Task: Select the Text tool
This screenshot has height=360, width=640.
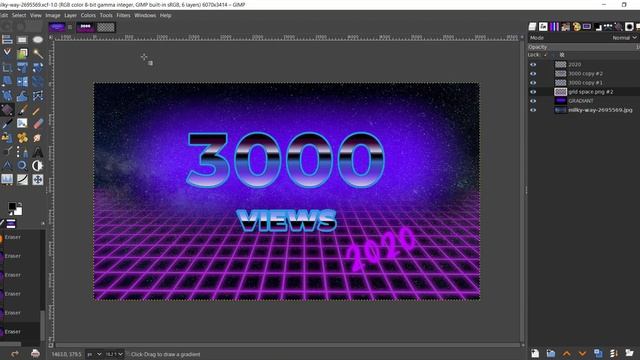Action: point(38,152)
